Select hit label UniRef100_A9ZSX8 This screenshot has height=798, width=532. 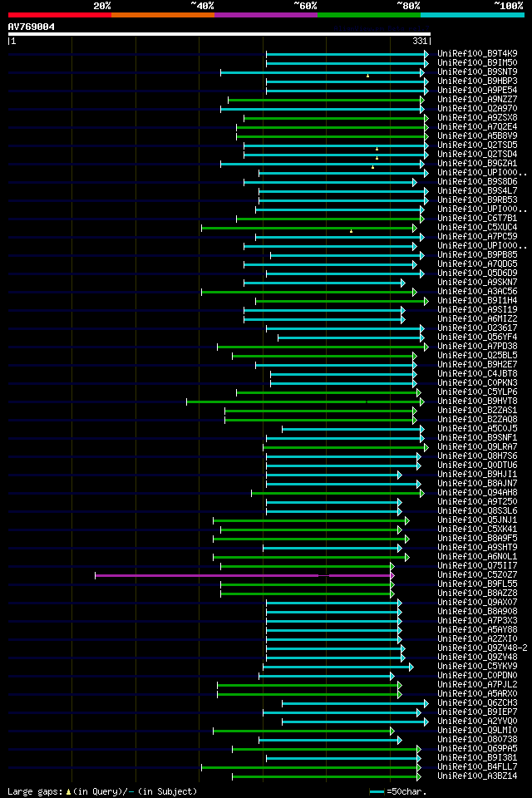click(x=477, y=117)
